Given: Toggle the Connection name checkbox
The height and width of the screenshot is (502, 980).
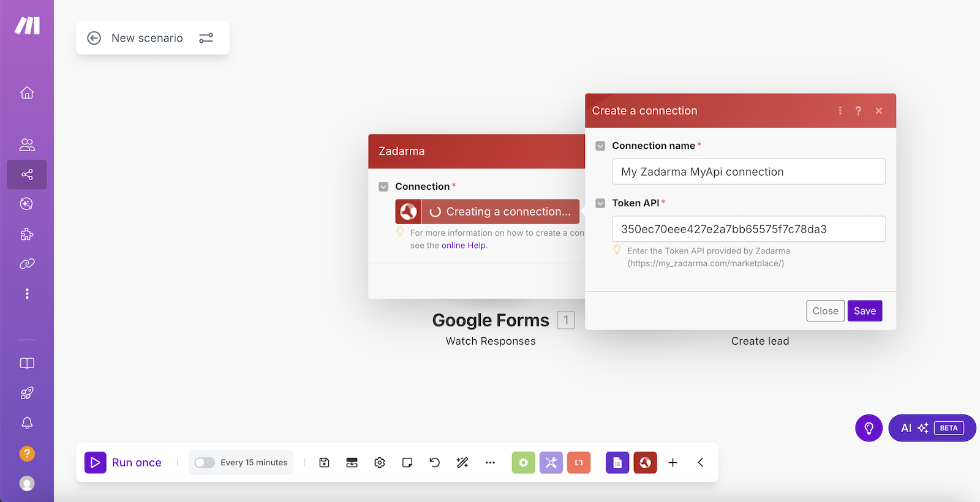Looking at the screenshot, I should click(x=600, y=146).
